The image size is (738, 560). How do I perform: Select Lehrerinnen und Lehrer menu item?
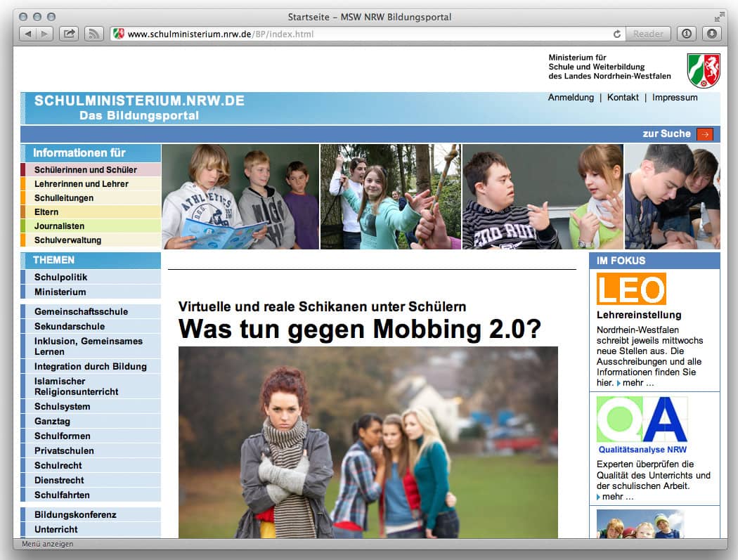pos(82,184)
